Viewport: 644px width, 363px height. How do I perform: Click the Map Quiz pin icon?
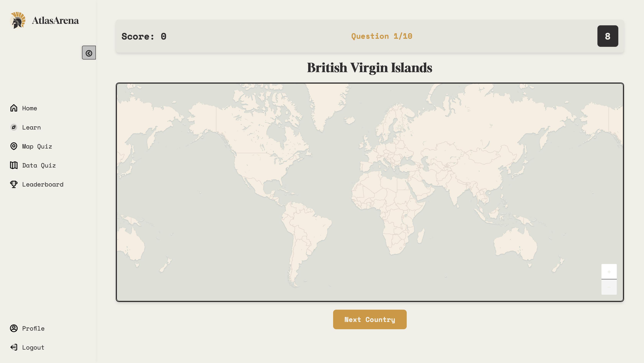(14, 146)
